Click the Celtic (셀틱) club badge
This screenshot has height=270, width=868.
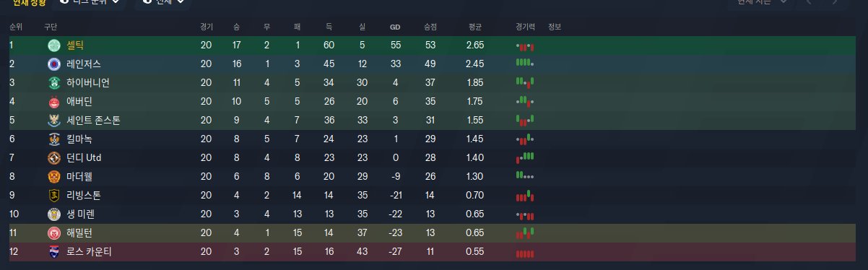(53, 45)
